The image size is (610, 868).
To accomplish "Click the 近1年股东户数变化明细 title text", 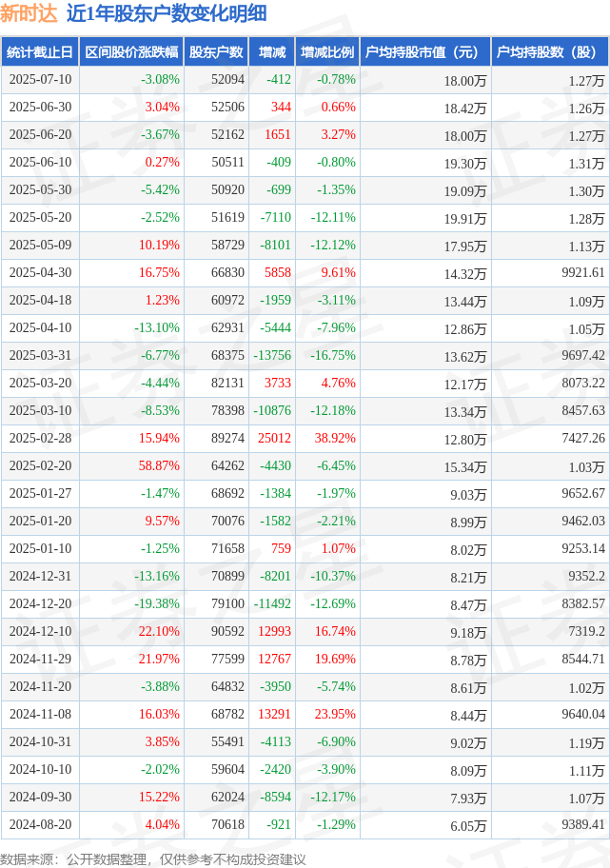I will click(x=167, y=13).
